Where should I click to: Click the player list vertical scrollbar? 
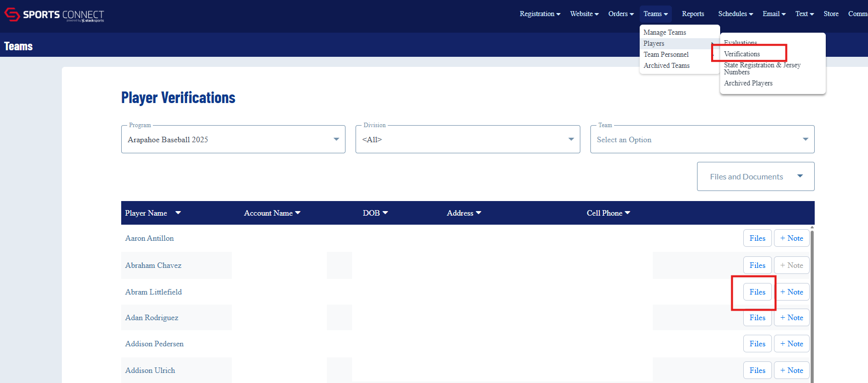tap(812, 304)
